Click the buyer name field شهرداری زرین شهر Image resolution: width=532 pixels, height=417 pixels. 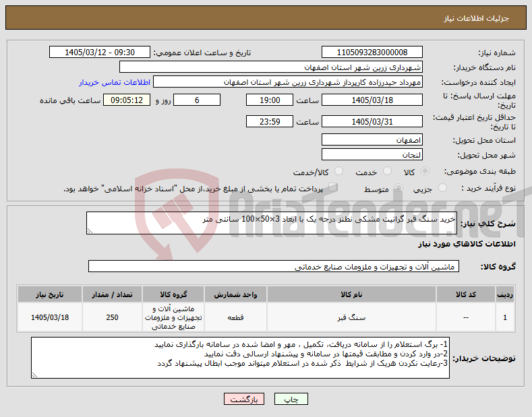click(x=271, y=67)
